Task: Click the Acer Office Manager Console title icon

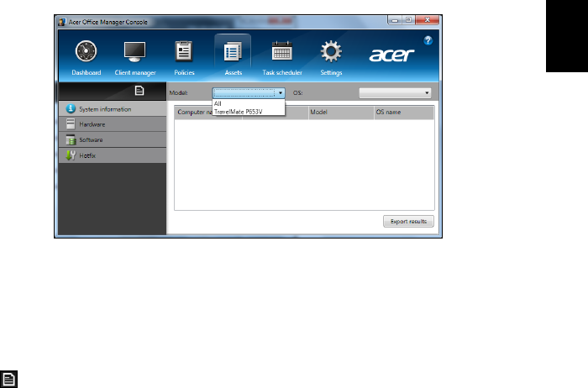Action: pyautogui.click(x=62, y=22)
